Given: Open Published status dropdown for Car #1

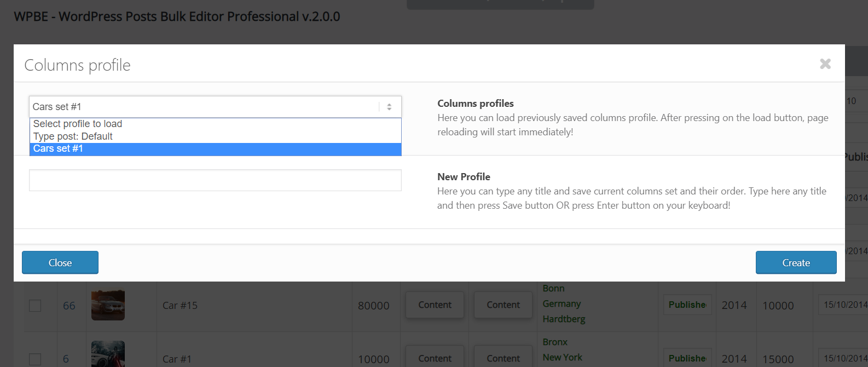Looking at the screenshot, I should (687, 358).
